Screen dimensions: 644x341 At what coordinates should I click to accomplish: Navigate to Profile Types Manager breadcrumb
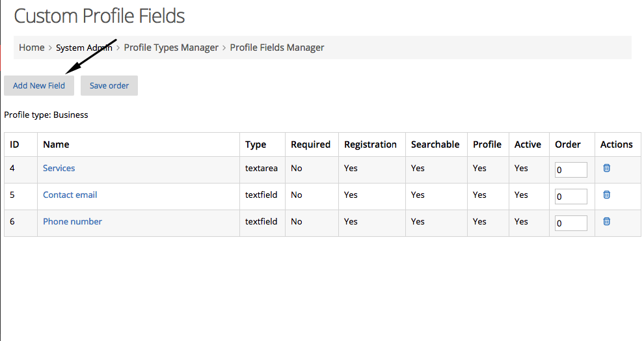171,48
